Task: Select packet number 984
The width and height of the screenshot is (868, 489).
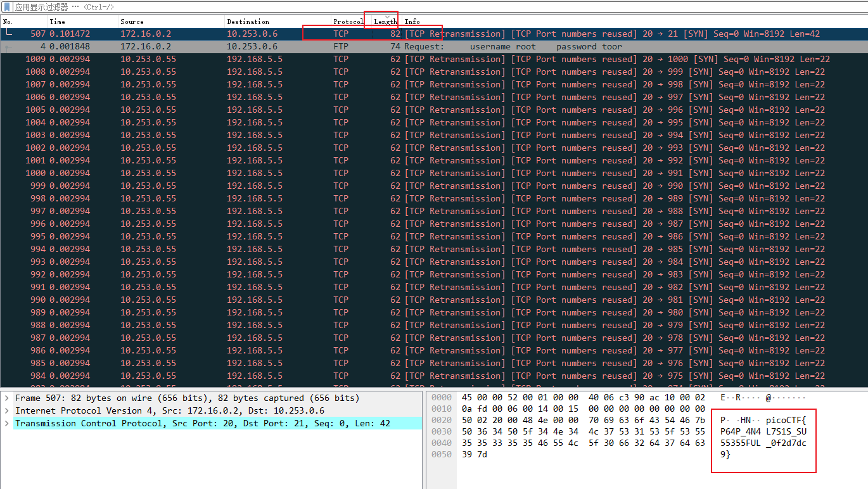Action: coord(433,376)
